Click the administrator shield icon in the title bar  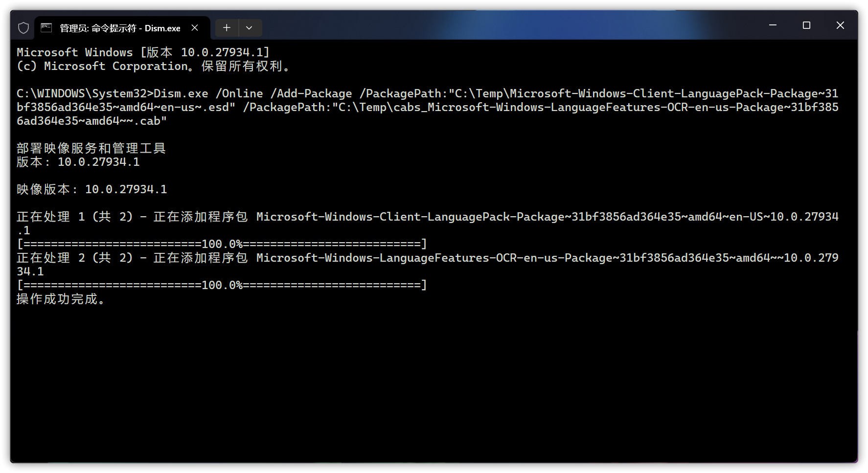point(23,28)
